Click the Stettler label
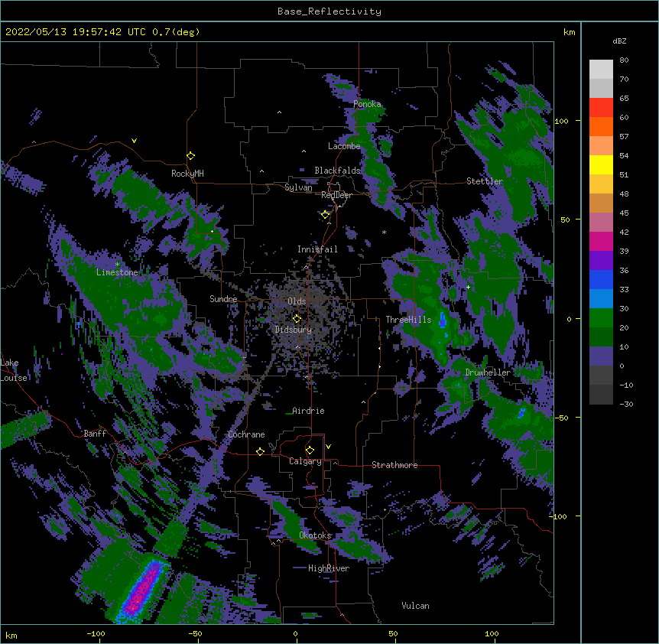659x644 pixels. 485,181
